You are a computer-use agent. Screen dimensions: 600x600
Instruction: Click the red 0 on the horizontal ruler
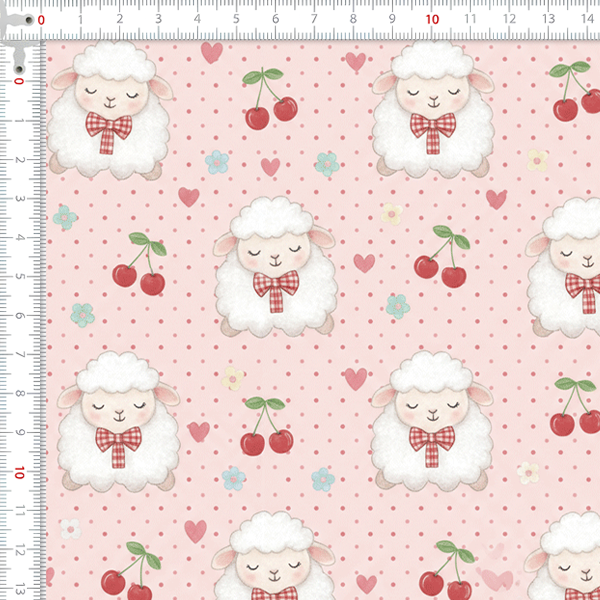(41, 20)
